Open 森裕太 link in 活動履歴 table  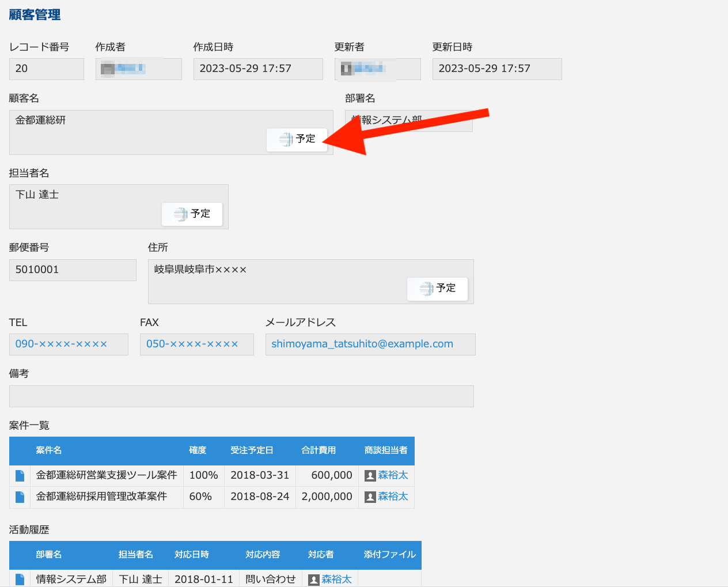[336, 579]
